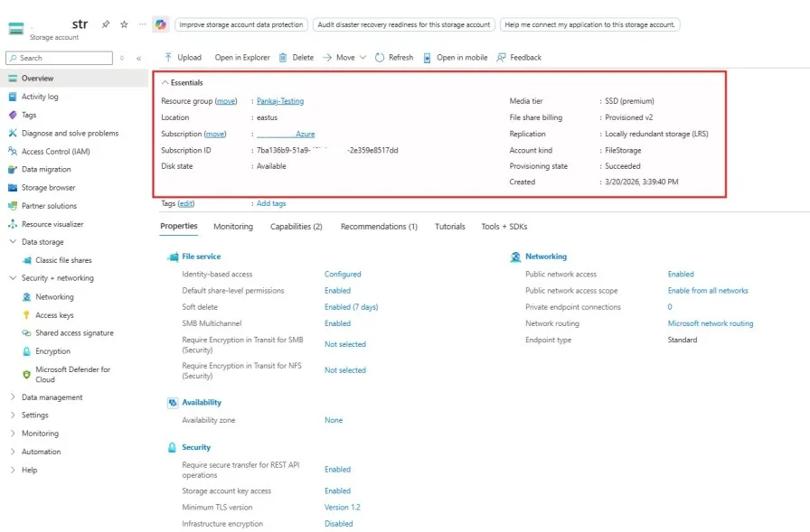
Task: Collapse the Data storage group
Action: tap(13, 241)
